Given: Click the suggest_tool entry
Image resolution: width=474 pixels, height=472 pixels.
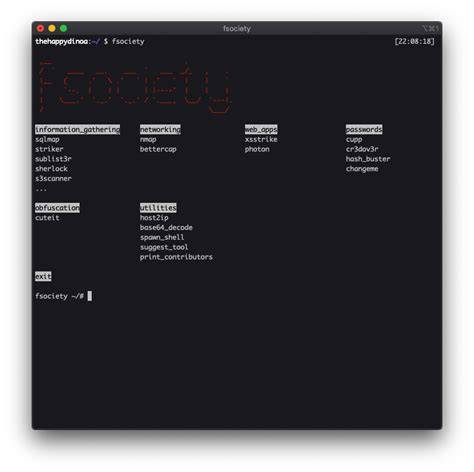Looking at the screenshot, I should [x=164, y=247].
